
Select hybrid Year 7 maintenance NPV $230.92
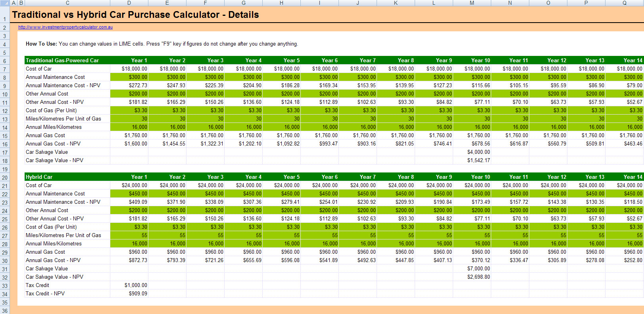click(x=358, y=202)
